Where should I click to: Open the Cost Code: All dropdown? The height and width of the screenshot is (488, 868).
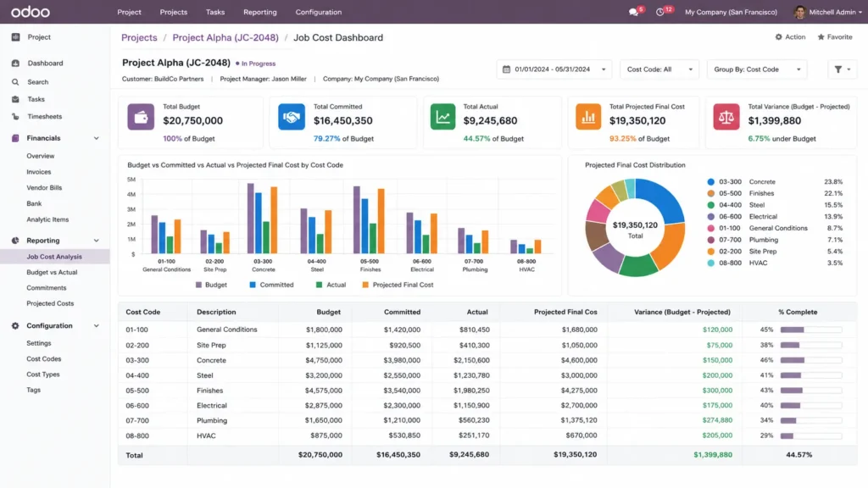coord(659,69)
